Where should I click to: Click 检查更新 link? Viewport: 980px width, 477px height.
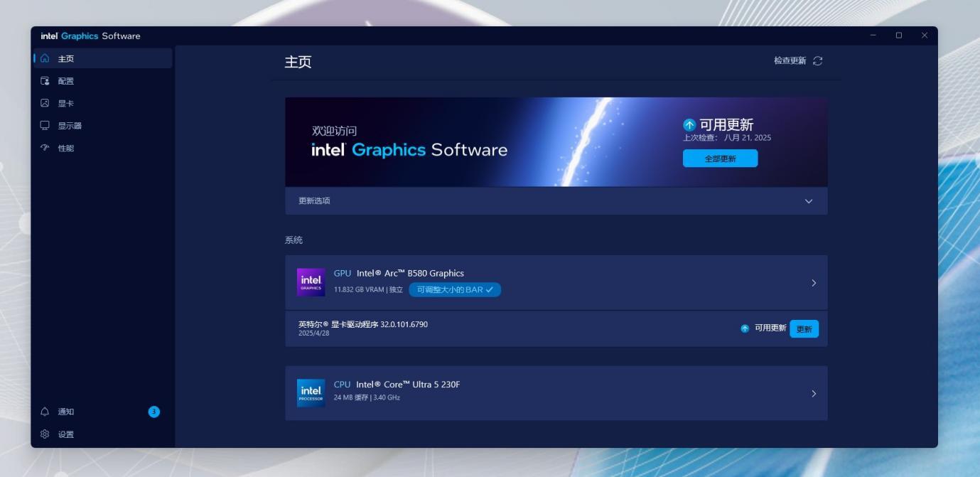point(790,61)
